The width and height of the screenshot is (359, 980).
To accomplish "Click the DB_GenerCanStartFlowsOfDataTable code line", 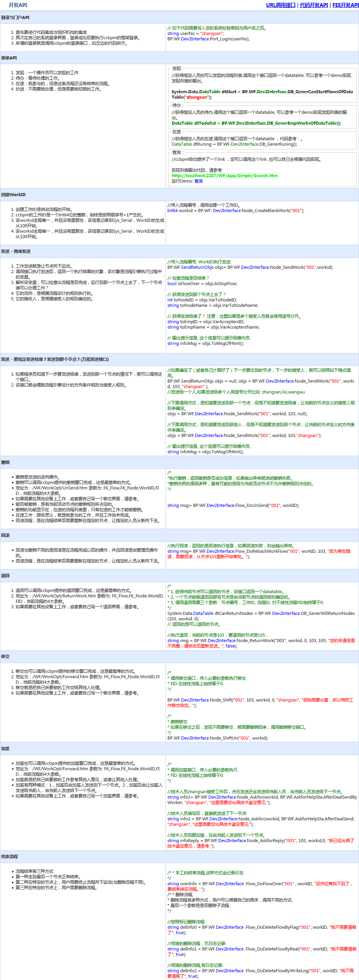I will 262,94.
